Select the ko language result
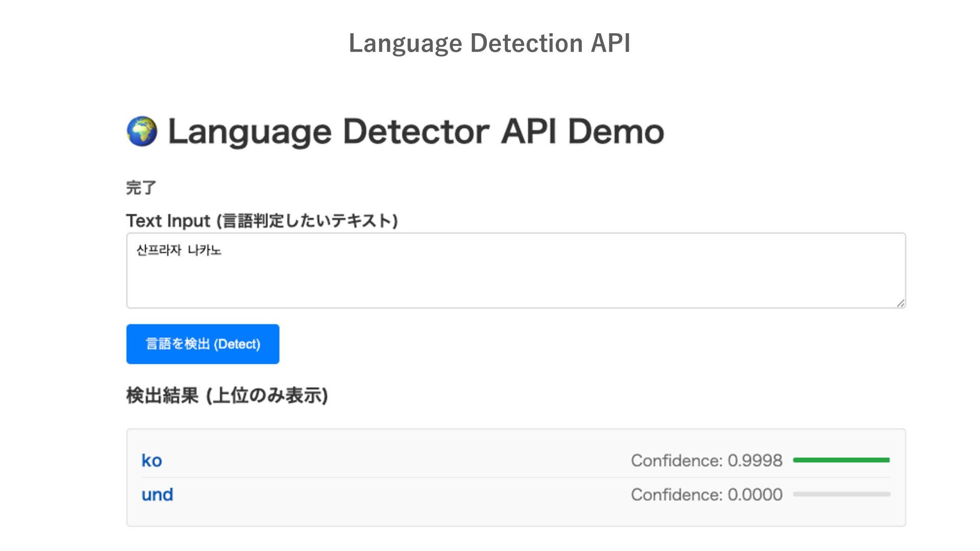The image size is (980, 551). click(152, 461)
